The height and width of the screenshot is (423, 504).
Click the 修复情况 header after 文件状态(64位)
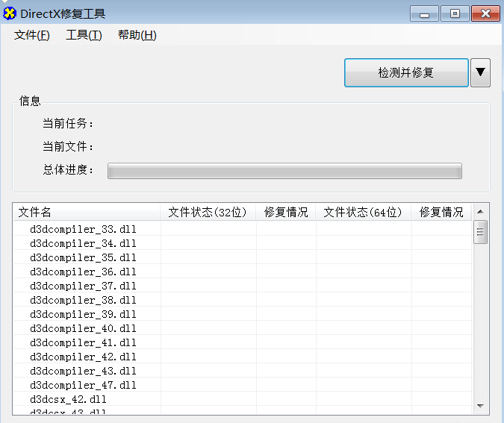441,212
